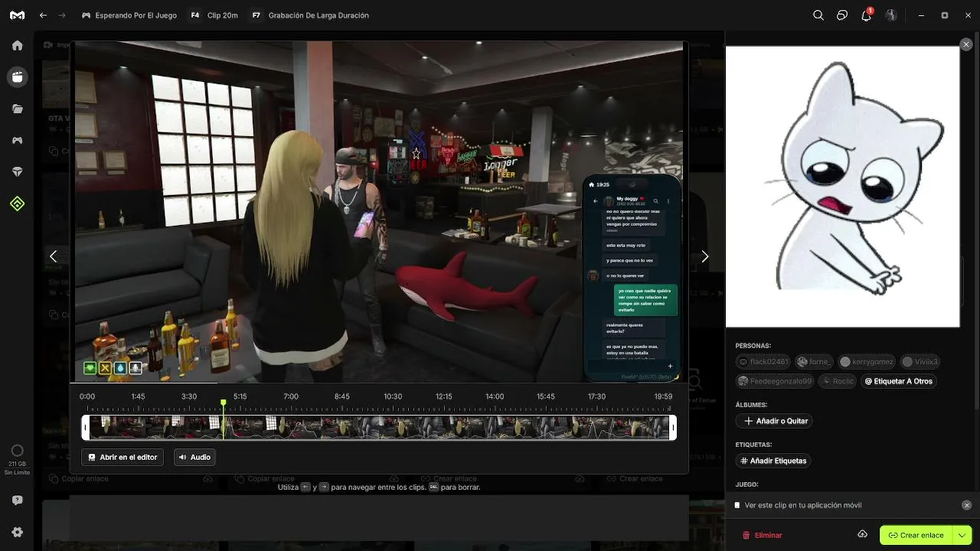Go back with the left arrow
The image size is (980, 551).
tap(43, 15)
